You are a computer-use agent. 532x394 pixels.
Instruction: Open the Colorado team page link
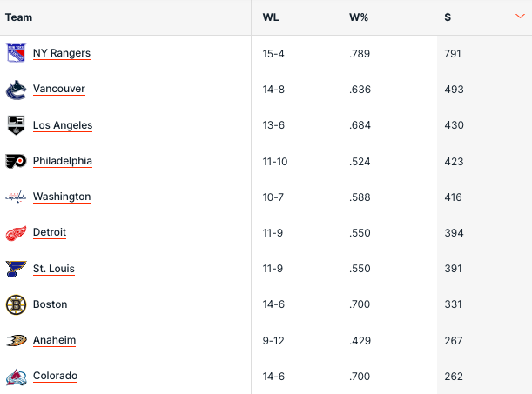[x=55, y=376]
